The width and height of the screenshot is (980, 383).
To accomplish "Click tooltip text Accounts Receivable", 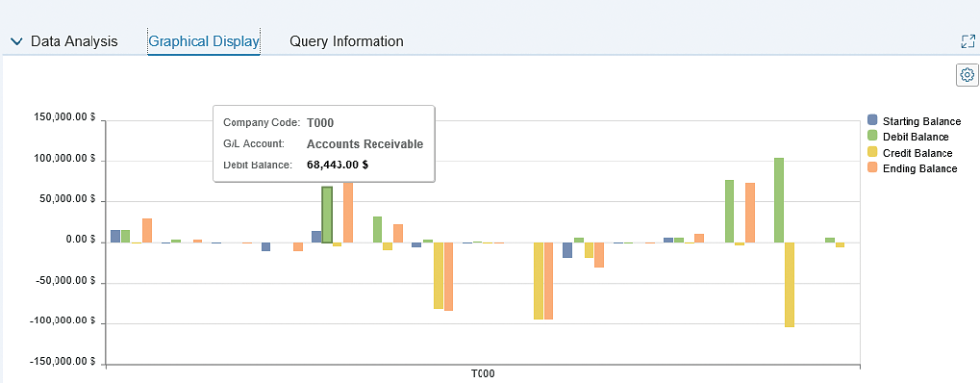I will [365, 144].
